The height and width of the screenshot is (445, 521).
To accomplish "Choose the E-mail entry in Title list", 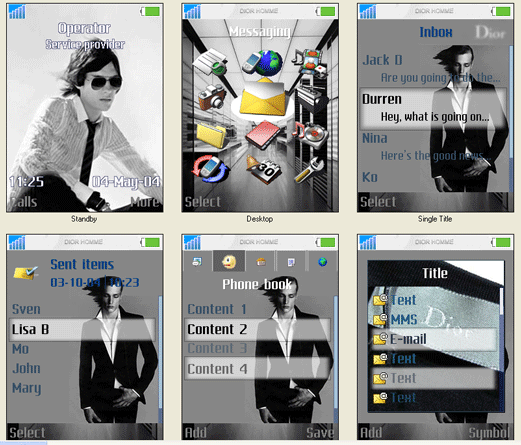I will (435, 339).
